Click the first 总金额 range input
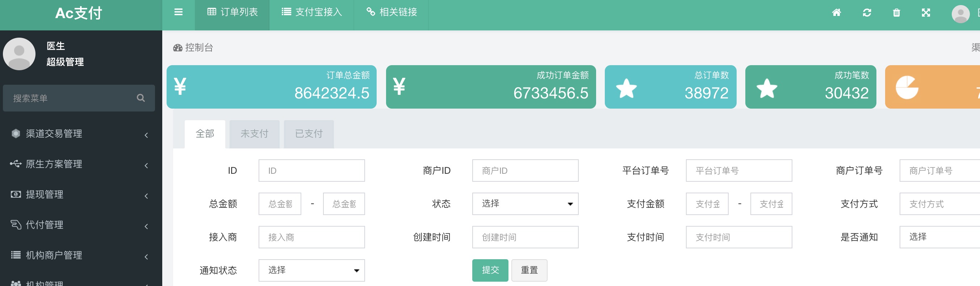 (280, 204)
